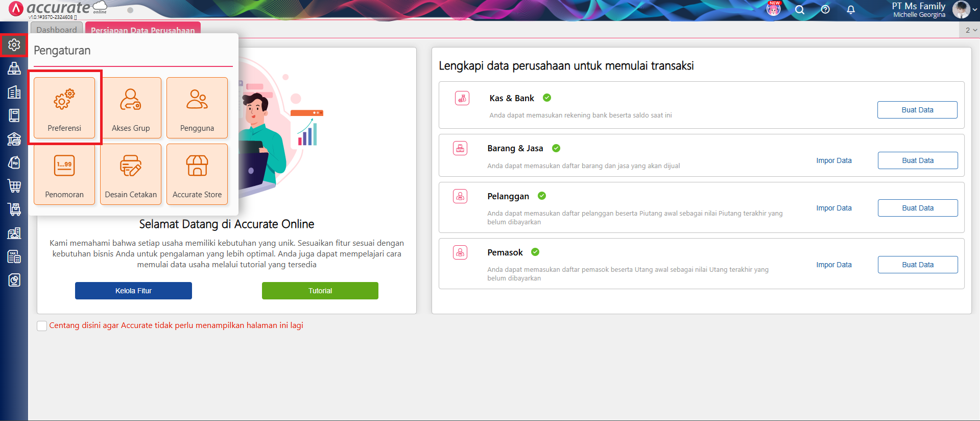This screenshot has width=980, height=421.
Task: Check the box to hide this page
Action: pos(42,326)
